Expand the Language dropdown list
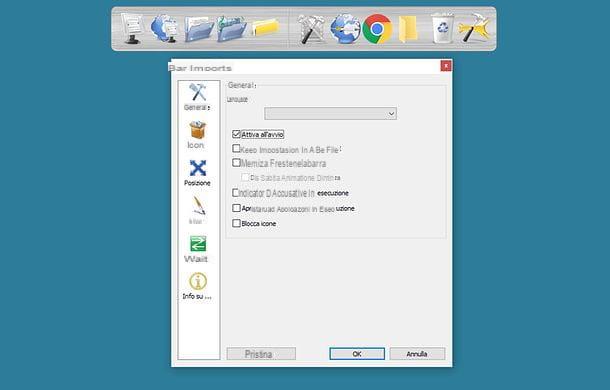Image resolution: width=610 pixels, height=390 pixels. tap(330, 114)
